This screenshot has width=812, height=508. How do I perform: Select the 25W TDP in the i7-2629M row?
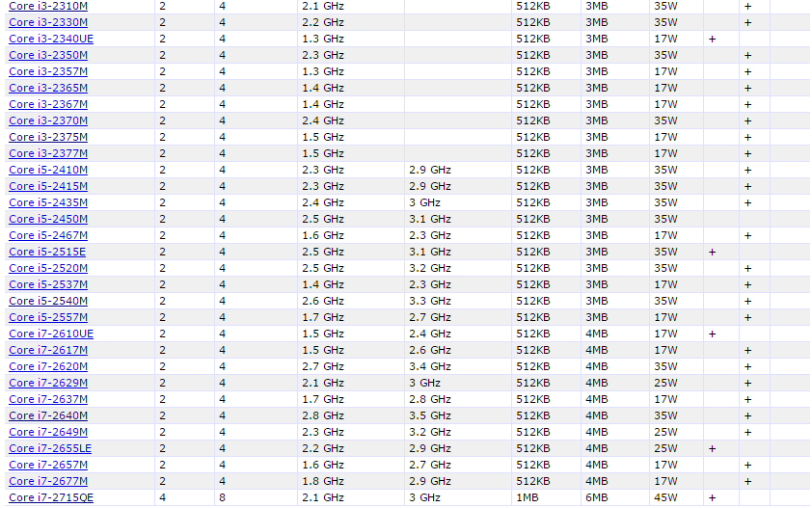click(x=666, y=384)
